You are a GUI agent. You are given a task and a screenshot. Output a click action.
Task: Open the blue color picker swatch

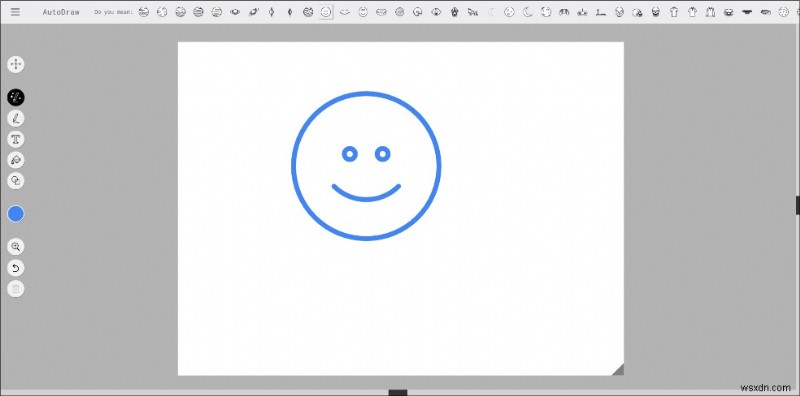(x=16, y=214)
